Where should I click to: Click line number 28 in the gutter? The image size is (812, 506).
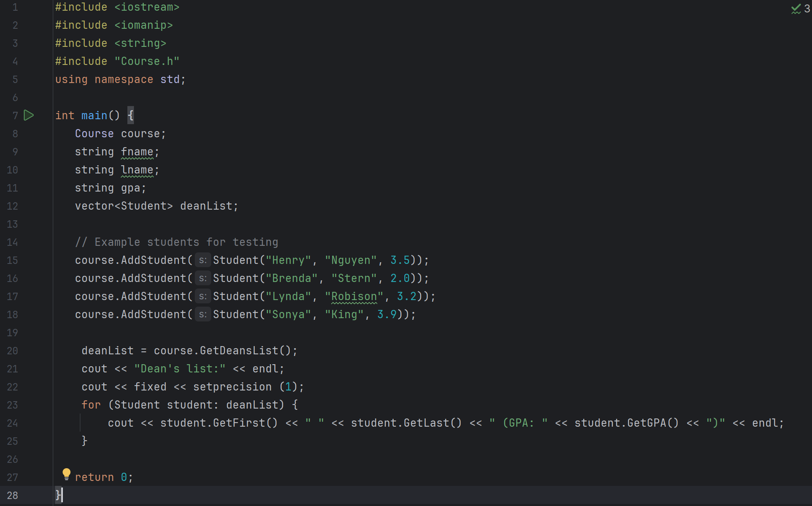point(12,495)
